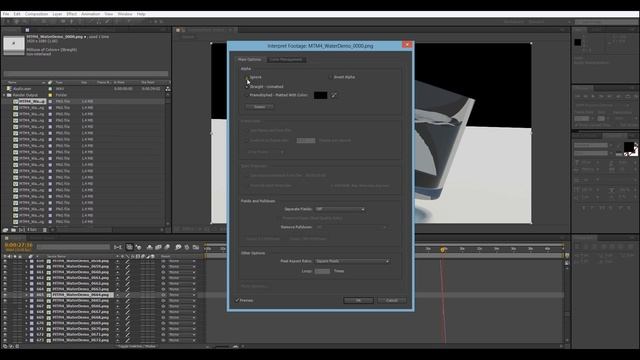Image resolution: width=640 pixels, height=360 pixels.
Task: Hide layer 660 using its eye toggle
Action: [5, 267]
